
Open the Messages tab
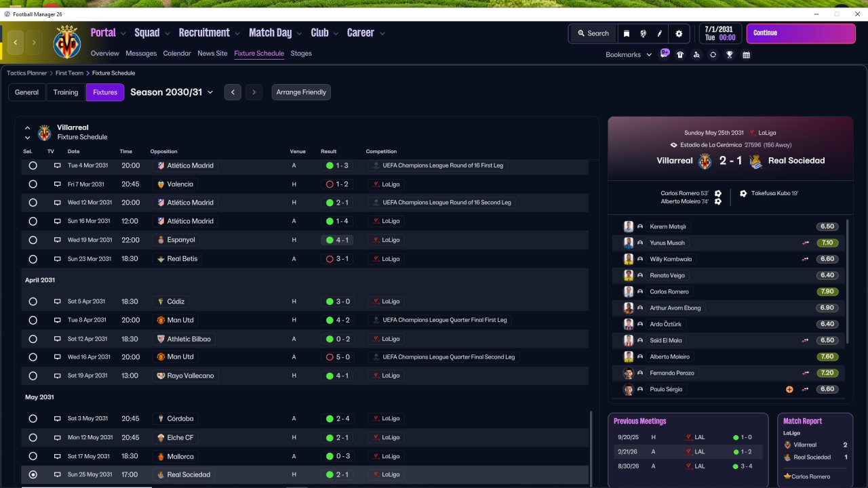pos(141,54)
